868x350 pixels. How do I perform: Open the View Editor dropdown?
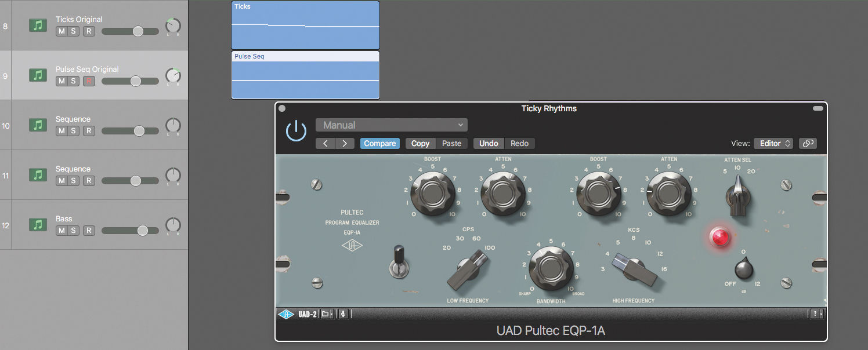pyautogui.click(x=773, y=143)
